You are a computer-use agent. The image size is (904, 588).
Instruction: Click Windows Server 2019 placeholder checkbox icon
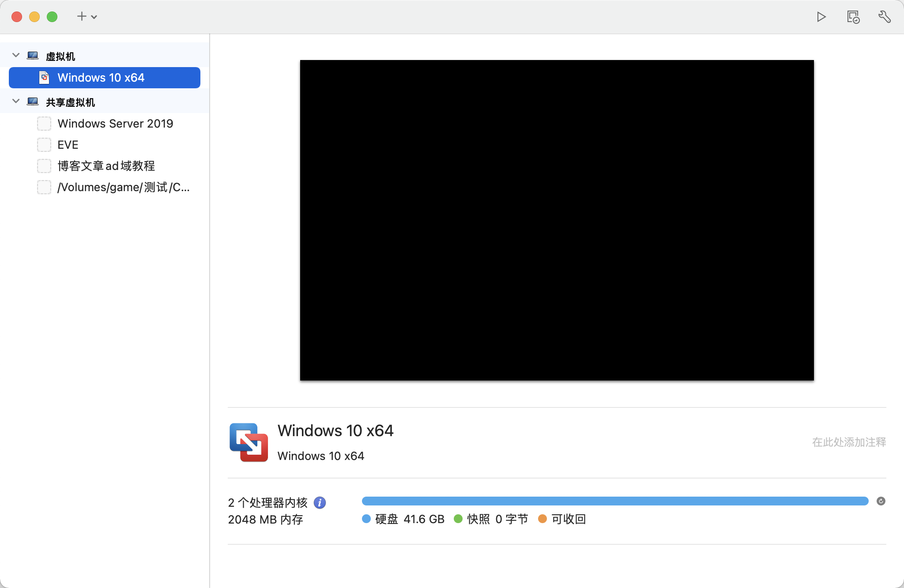[x=44, y=124]
